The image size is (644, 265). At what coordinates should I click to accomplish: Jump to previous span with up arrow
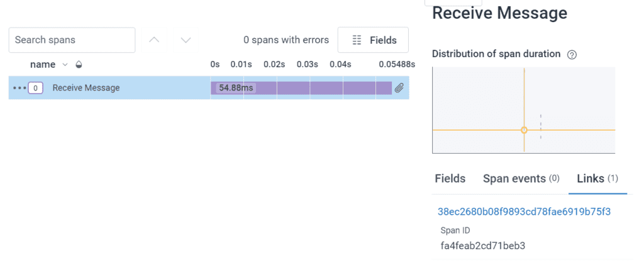point(154,40)
